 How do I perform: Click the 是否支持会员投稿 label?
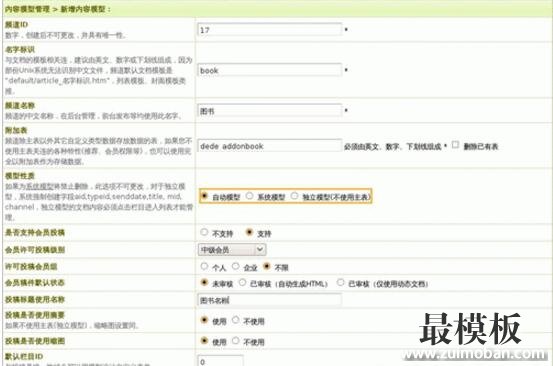[x=35, y=232]
